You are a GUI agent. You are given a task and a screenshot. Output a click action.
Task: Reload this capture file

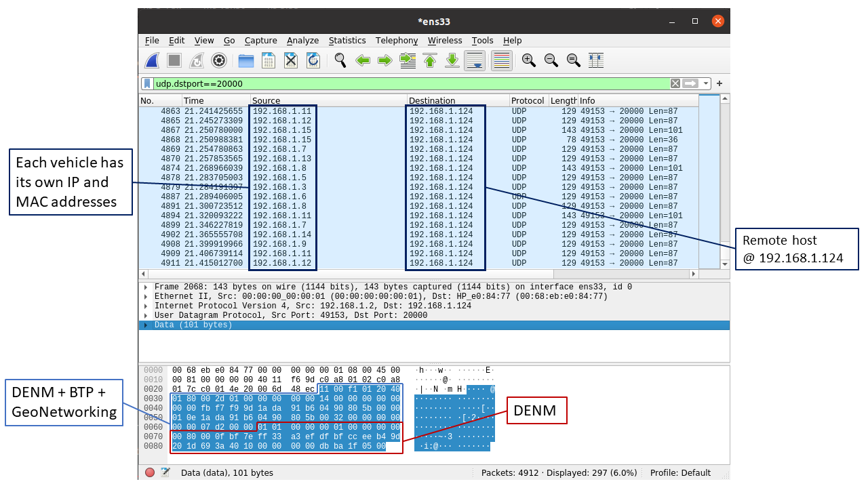point(313,60)
